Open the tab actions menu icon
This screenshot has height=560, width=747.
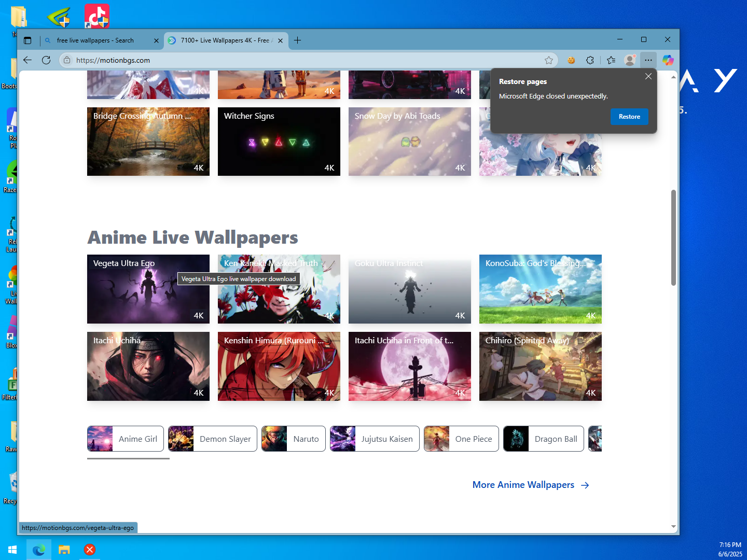pos(27,40)
